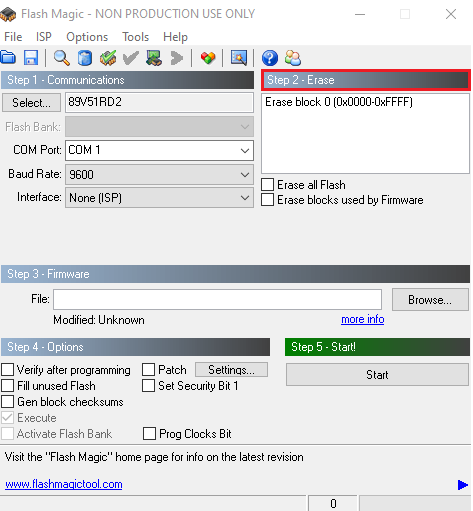473x511 pixels.
Task: Click the Step 5 - Start! header
Action: pos(377,347)
